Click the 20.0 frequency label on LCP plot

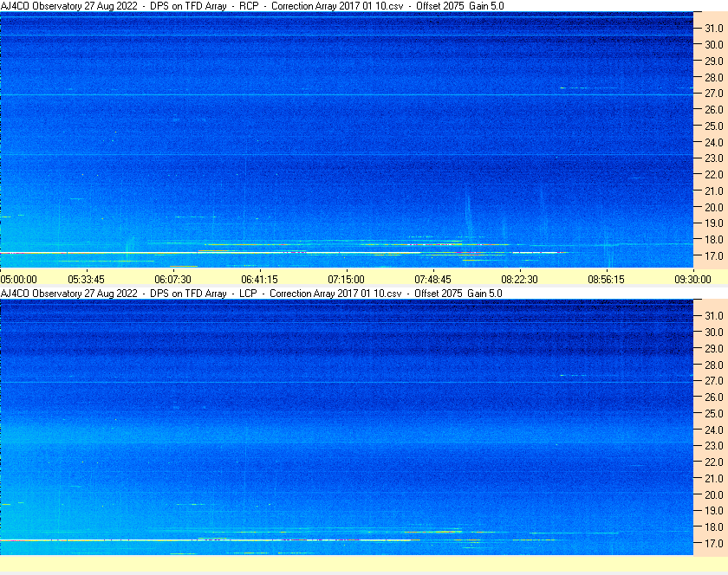click(x=714, y=494)
